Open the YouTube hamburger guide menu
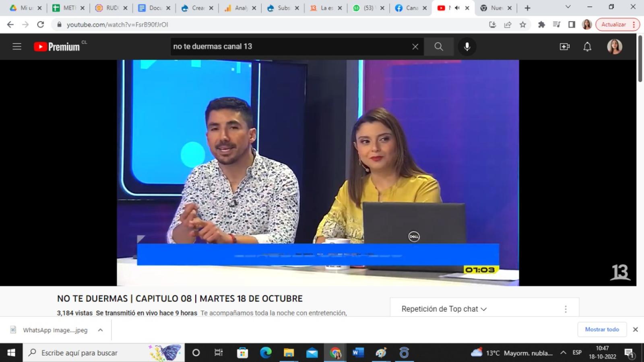Viewport: 644px width, 362px height. (17, 47)
